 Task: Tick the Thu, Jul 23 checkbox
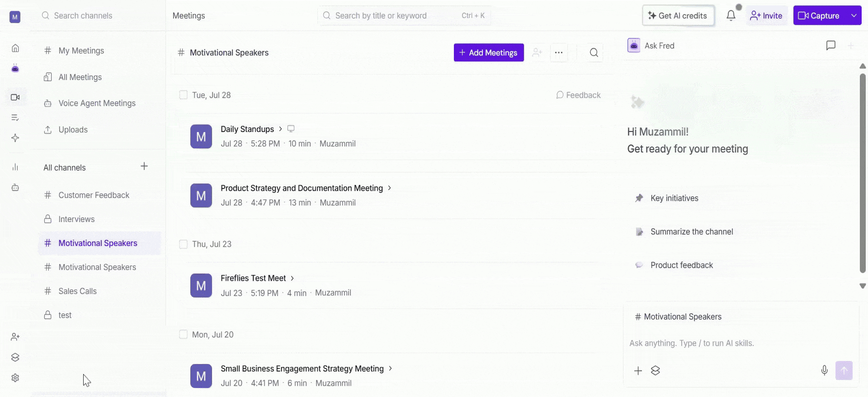click(183, 244)
